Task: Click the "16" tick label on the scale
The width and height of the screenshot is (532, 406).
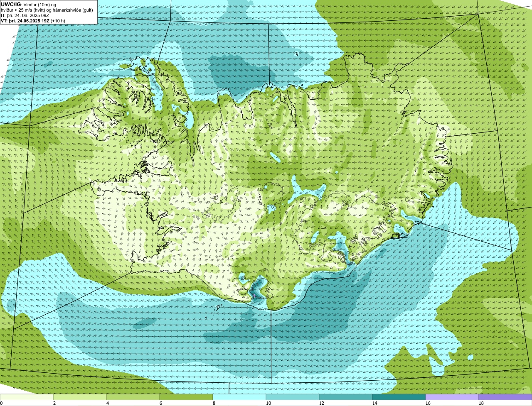Action: point(428,403)
